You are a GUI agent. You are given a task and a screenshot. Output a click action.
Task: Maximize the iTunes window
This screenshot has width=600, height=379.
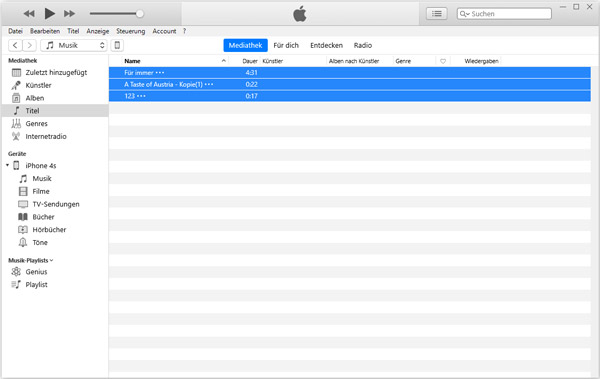coord(576,7)
